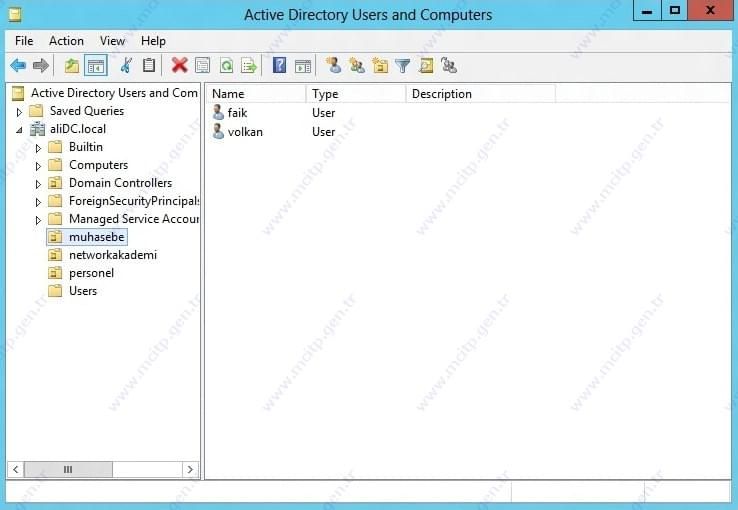Expand Computers container

(x=38, y=166)
